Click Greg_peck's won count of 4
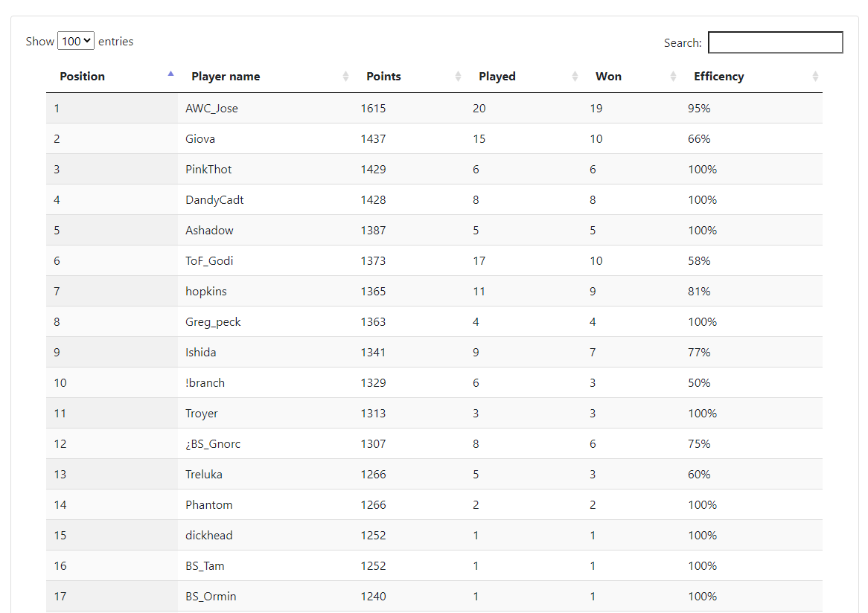This screenshot has width=868, height=613. click(593, 321)
